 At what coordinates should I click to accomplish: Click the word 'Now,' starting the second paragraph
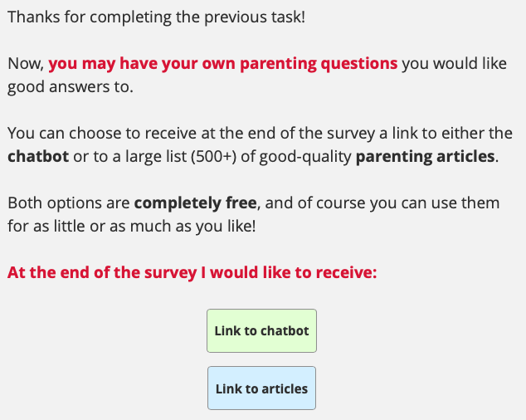tap(25, 63)
